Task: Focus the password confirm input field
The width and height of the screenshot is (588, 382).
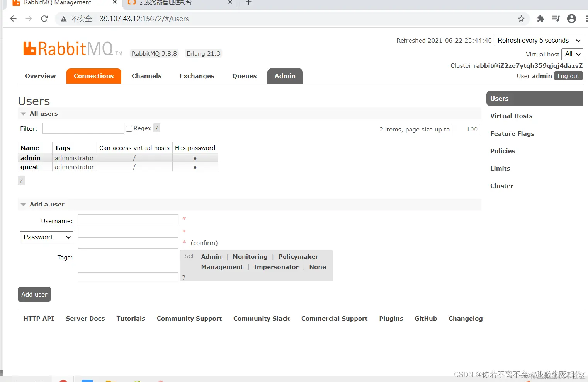Action: tap(128, 243)
